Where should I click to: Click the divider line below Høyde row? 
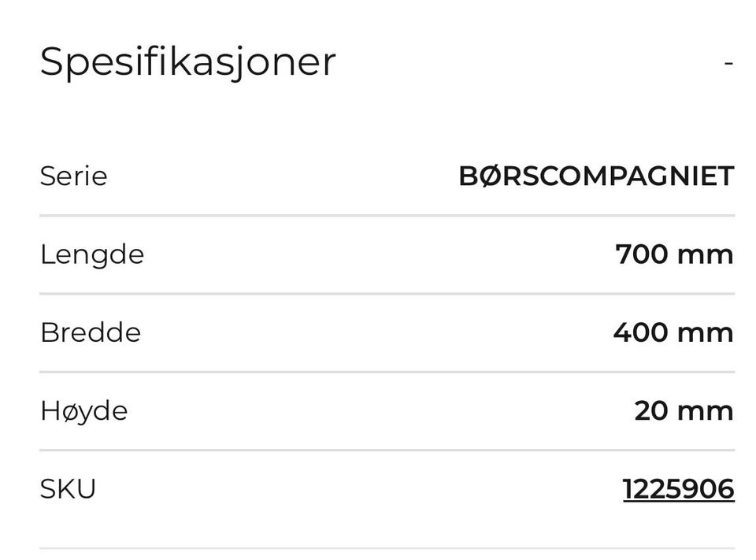(x=387, y=450)
